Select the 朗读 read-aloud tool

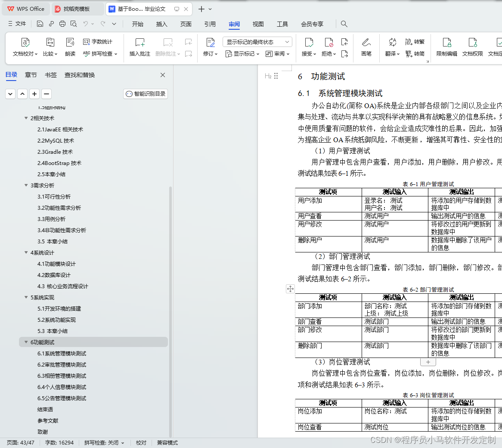coord(70,47)
